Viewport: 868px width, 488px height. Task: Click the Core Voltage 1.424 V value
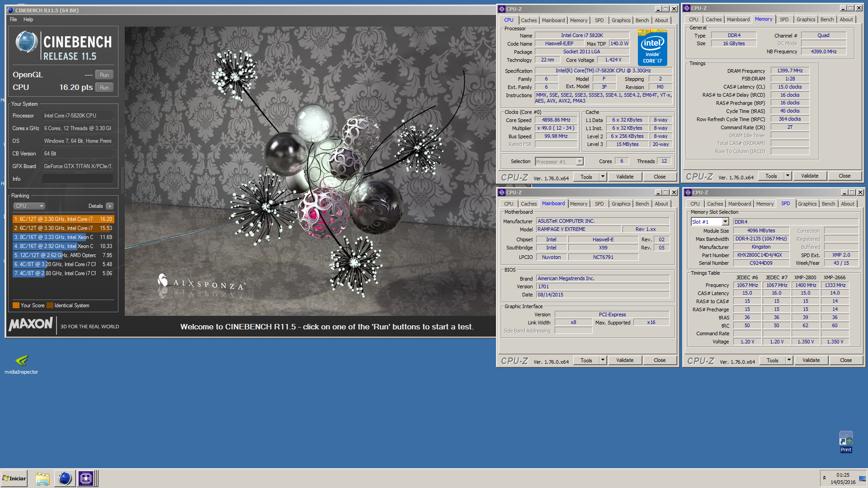pos(613,60)
